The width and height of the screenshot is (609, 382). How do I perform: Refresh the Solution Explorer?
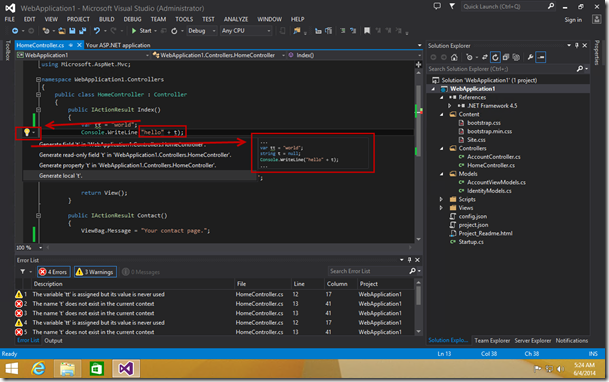coord(495,57)
